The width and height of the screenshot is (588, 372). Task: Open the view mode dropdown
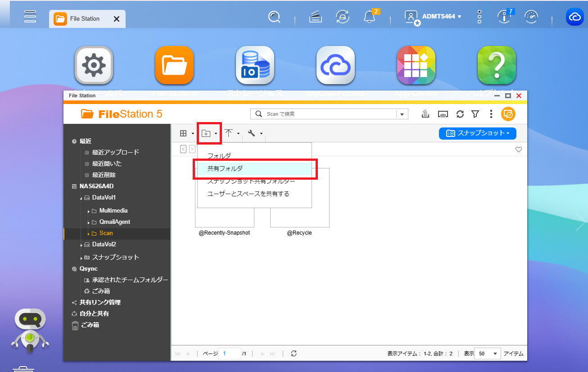click(186, 133)
